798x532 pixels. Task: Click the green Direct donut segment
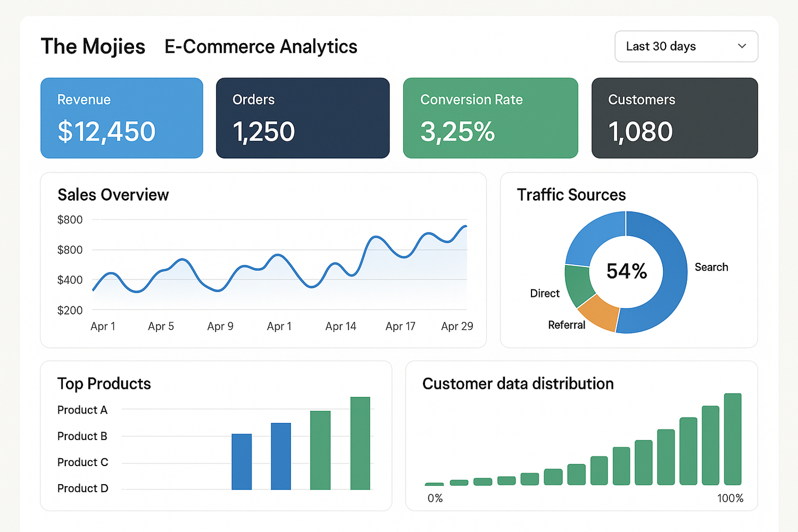pos(578,285)
